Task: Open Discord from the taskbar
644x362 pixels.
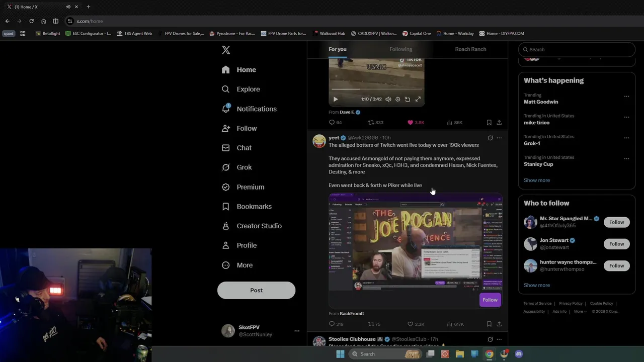Action: point(519,354)
